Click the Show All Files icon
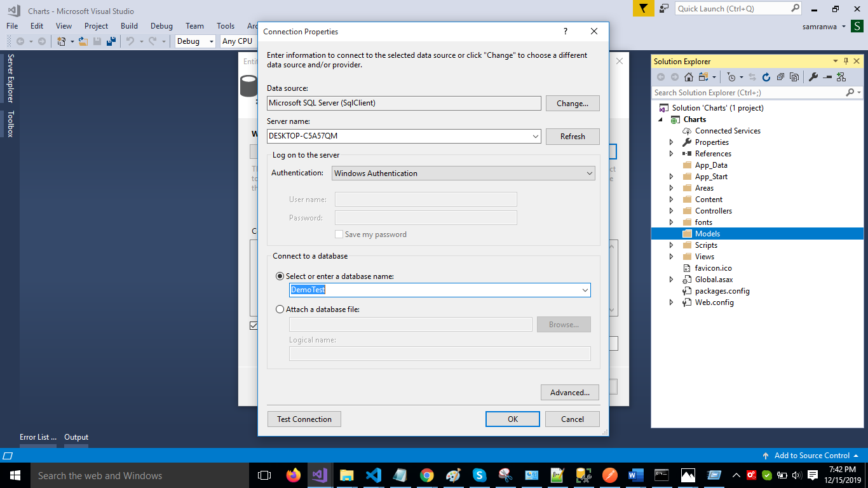Screen dimensions: 868x488 coord(794,77)
